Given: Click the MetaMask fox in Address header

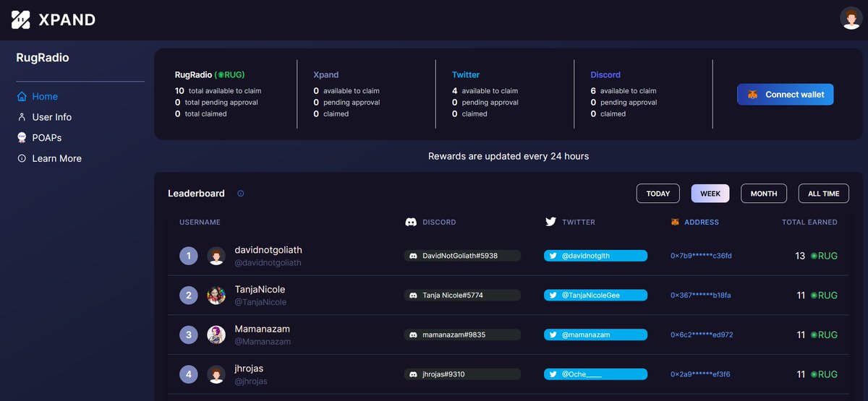Looking at the screenshot, I should tap(676, 222).
